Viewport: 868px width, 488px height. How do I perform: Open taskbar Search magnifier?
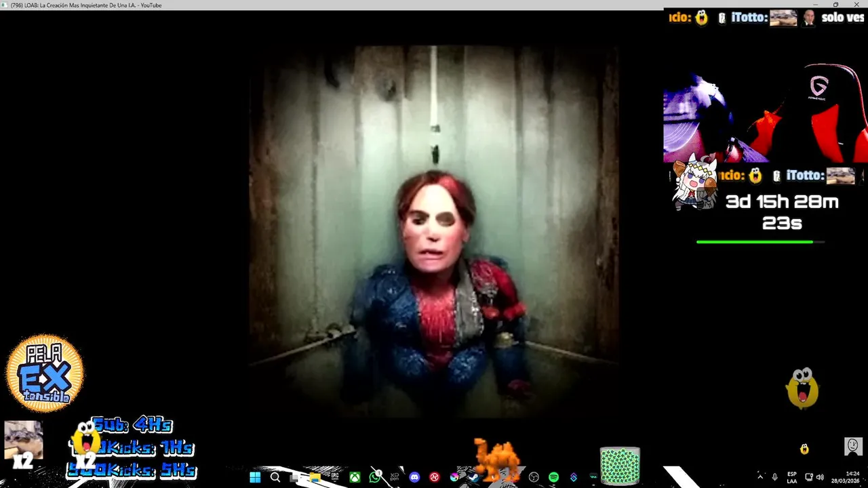(x=275, y=477)
